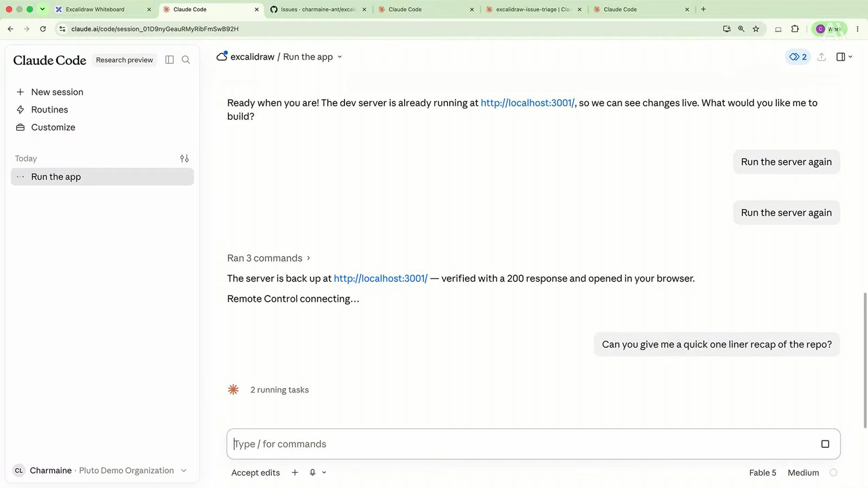Open localhost link in 'server is back up' message
868x488 pixels.
380,279
